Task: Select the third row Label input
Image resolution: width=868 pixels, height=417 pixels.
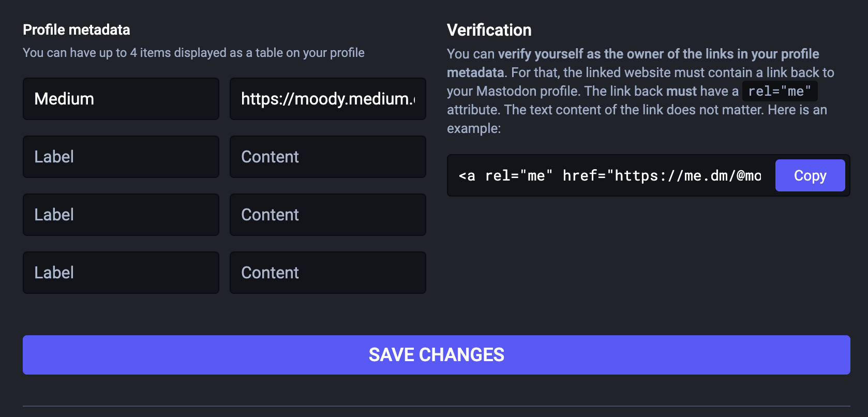Action: point(121,215)
